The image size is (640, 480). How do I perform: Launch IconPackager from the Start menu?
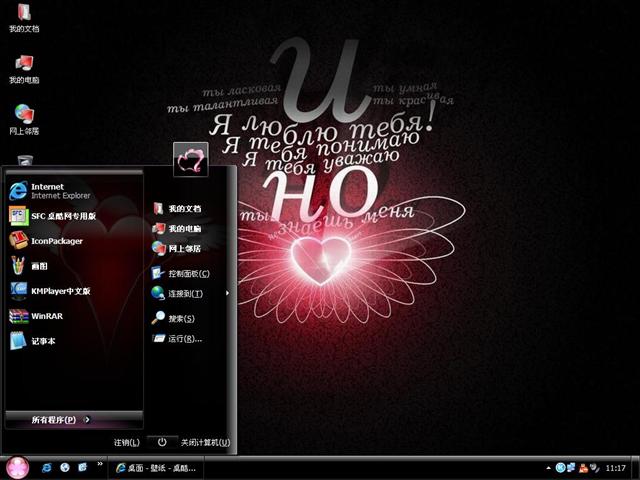(74, 241)
